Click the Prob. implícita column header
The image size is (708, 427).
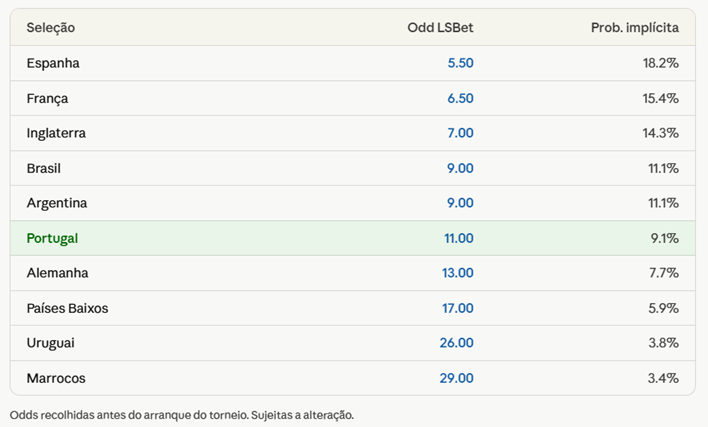click(635, 28)
